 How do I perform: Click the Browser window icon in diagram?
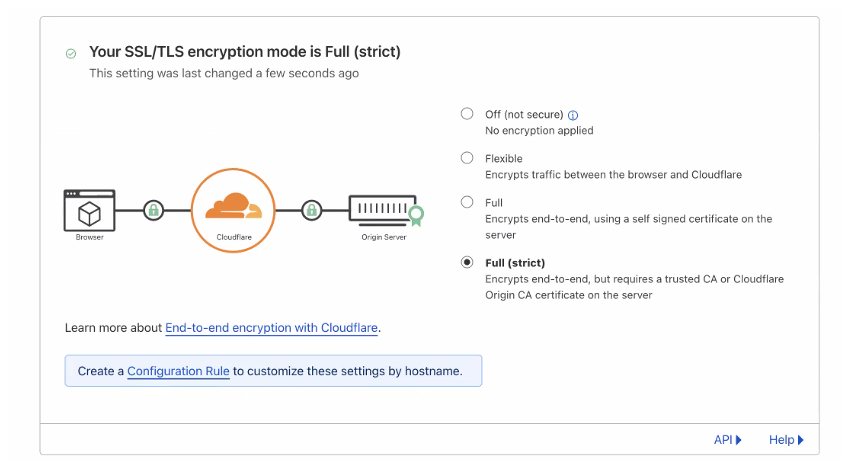[89, 210]
